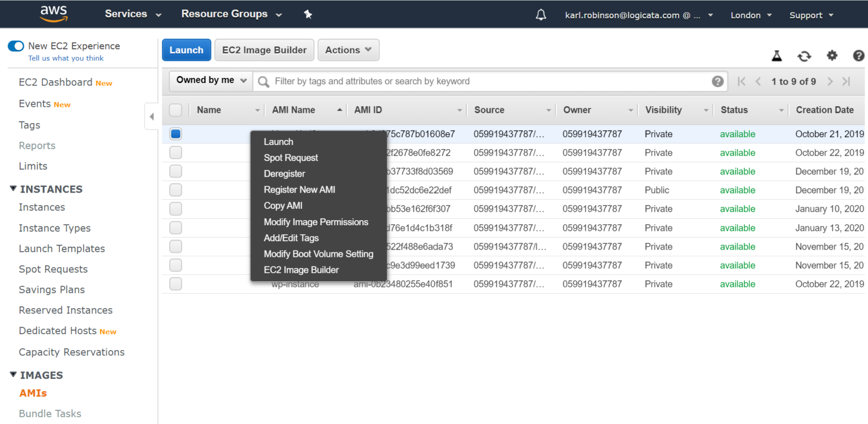Open Spot Requests in the sidebar

[x=53, y=269]
